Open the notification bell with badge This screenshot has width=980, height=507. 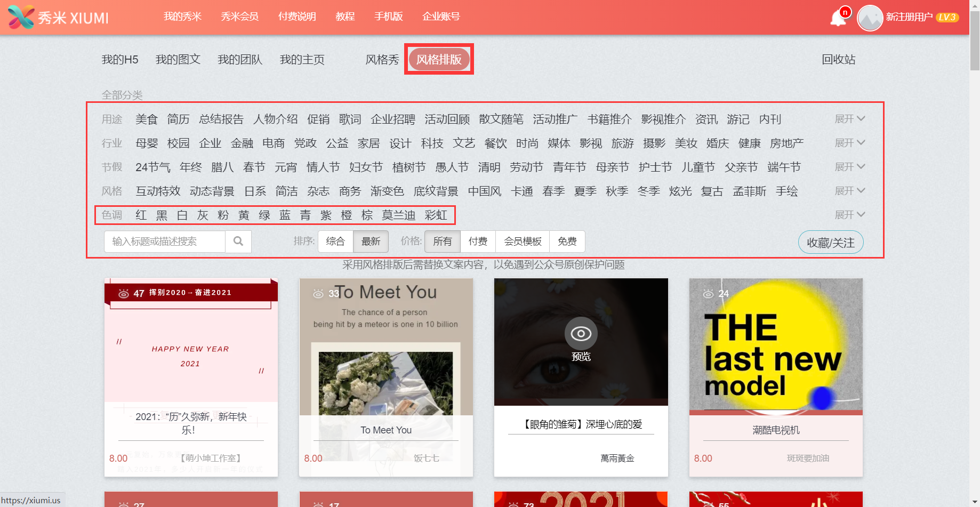[x=839, y=17]
